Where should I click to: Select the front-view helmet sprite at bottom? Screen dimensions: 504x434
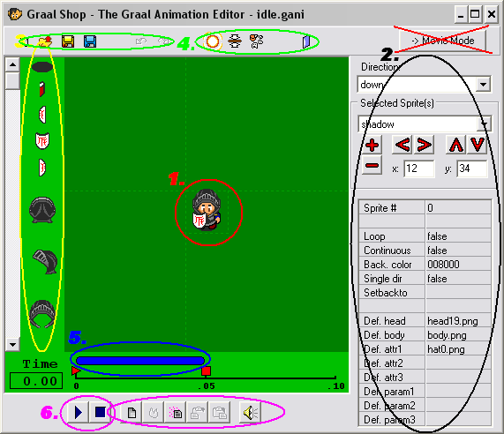click(x=42, y=313)
